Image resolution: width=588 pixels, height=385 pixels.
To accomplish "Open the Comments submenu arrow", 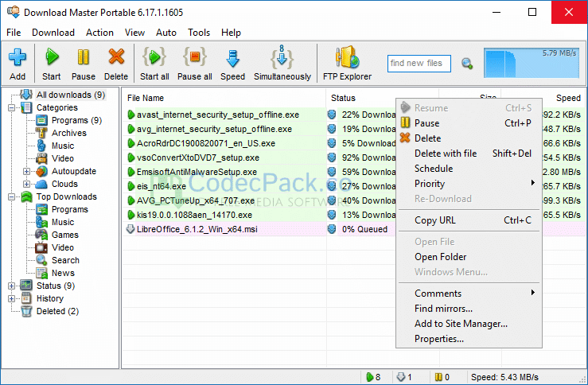I will click(x=532, y=292).
